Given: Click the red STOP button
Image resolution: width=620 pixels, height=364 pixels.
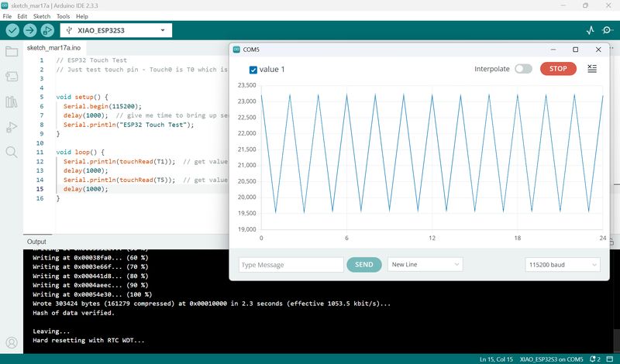Looking at the screenshot, I should [558, 69].
